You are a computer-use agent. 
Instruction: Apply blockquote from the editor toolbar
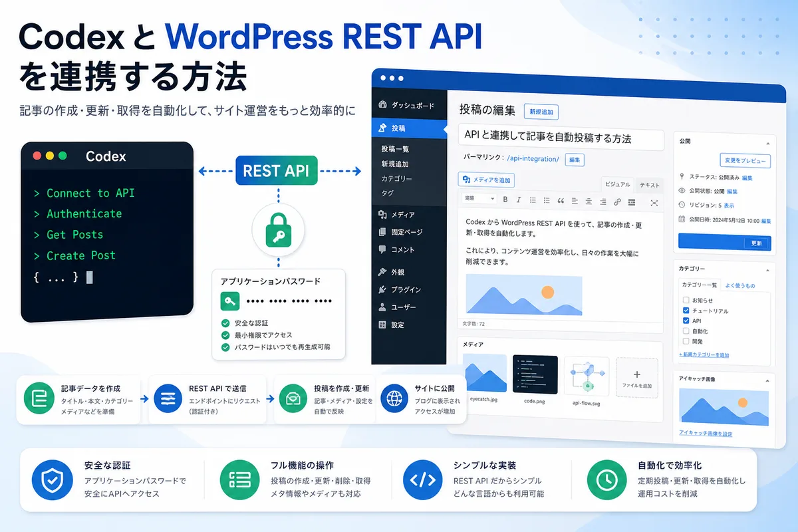561,199
